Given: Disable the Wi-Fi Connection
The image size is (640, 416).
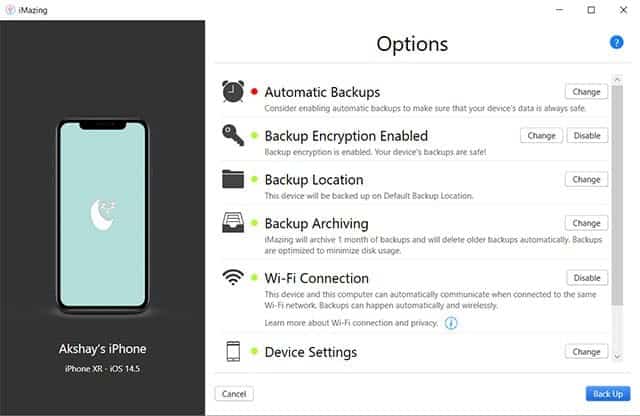Looking at the screenshot, I should click(x=587, y=278).
